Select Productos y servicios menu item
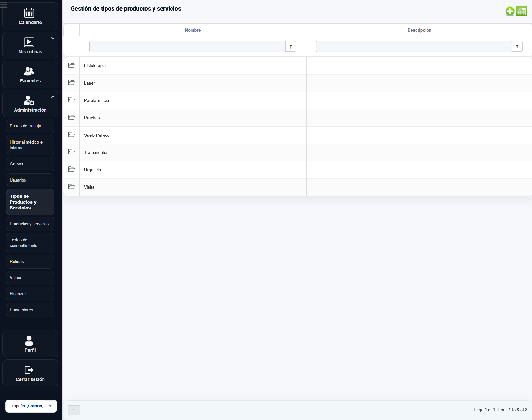This screenshot has height=420, width=532. 30,224
